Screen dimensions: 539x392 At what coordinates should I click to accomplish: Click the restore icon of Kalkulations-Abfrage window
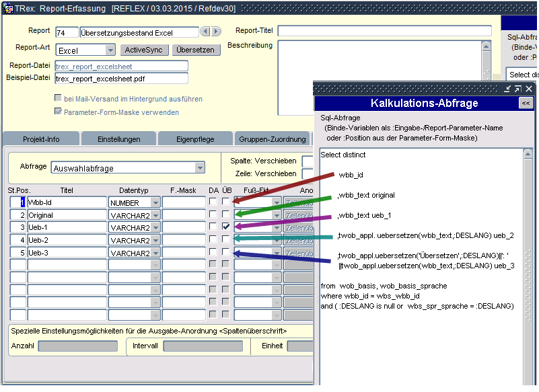point(518,89)
